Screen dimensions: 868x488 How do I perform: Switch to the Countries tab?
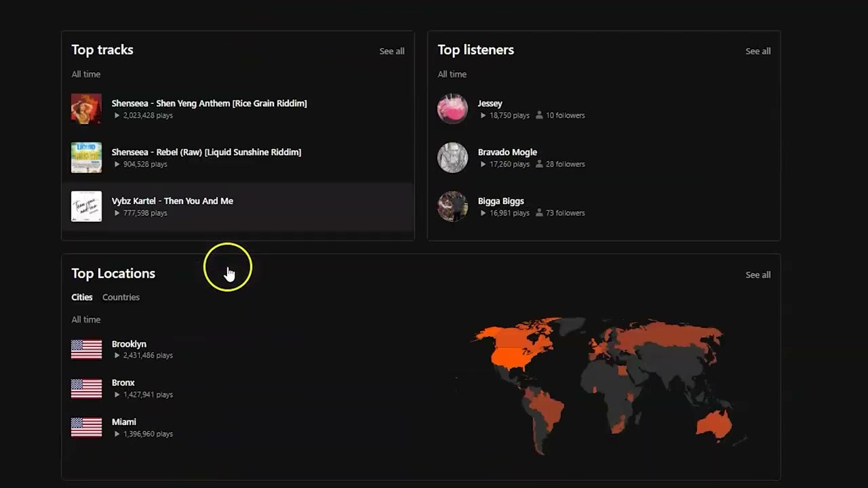[x=121, y=298]
